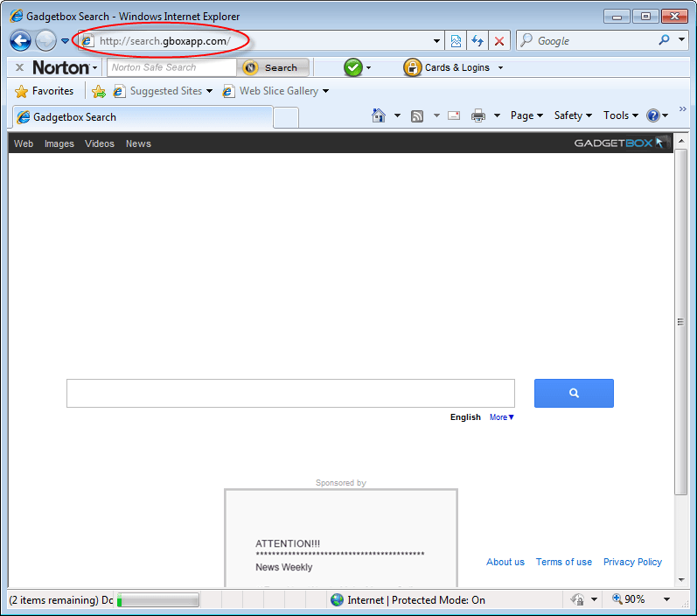Click the 90% zoom level button
This screenshot has height=616, width=697.
tap(629, 599)
